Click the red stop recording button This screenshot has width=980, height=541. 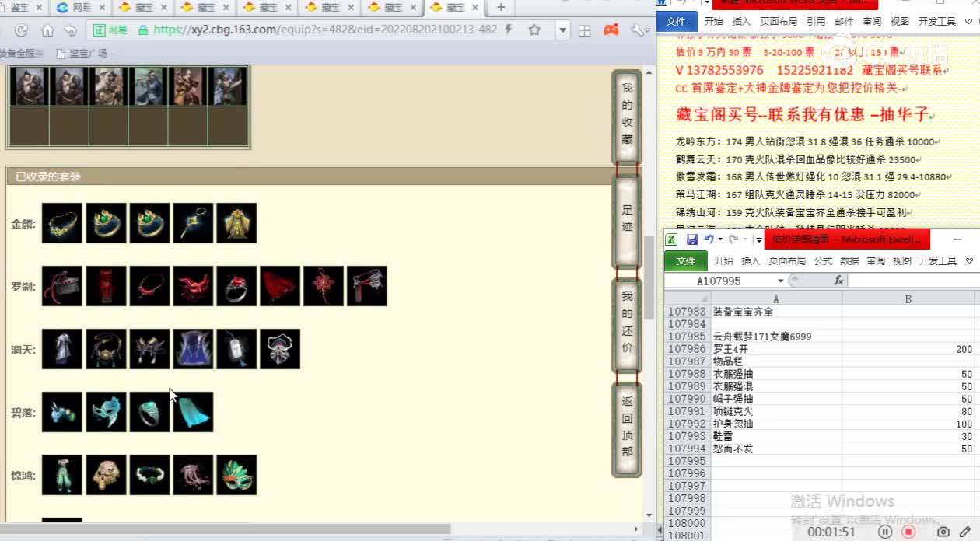pos(908,532)
